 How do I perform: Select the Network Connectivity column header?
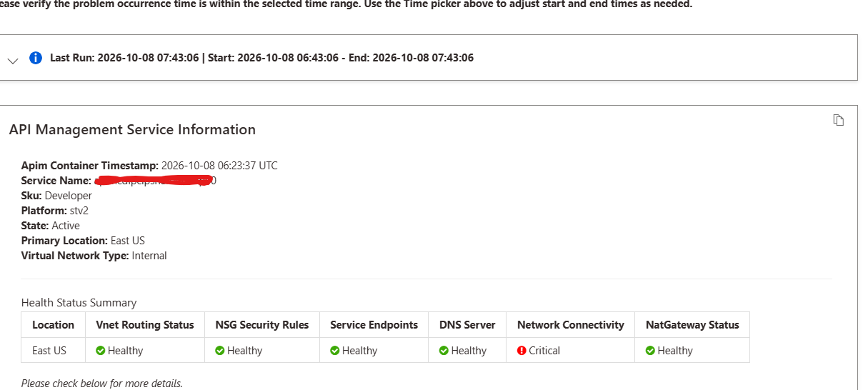(571, 325)
